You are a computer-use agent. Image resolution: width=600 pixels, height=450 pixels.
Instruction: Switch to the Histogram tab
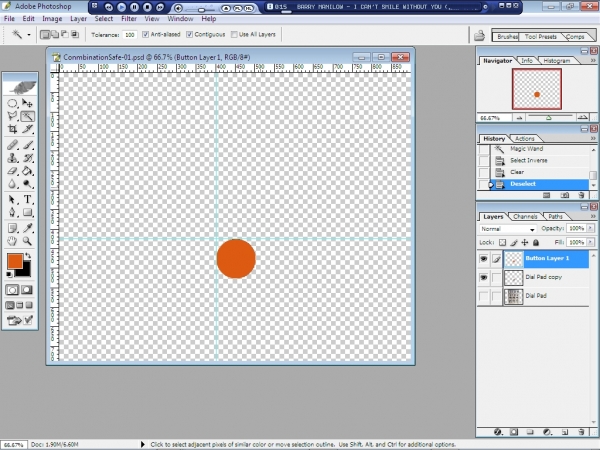(557, 61)
